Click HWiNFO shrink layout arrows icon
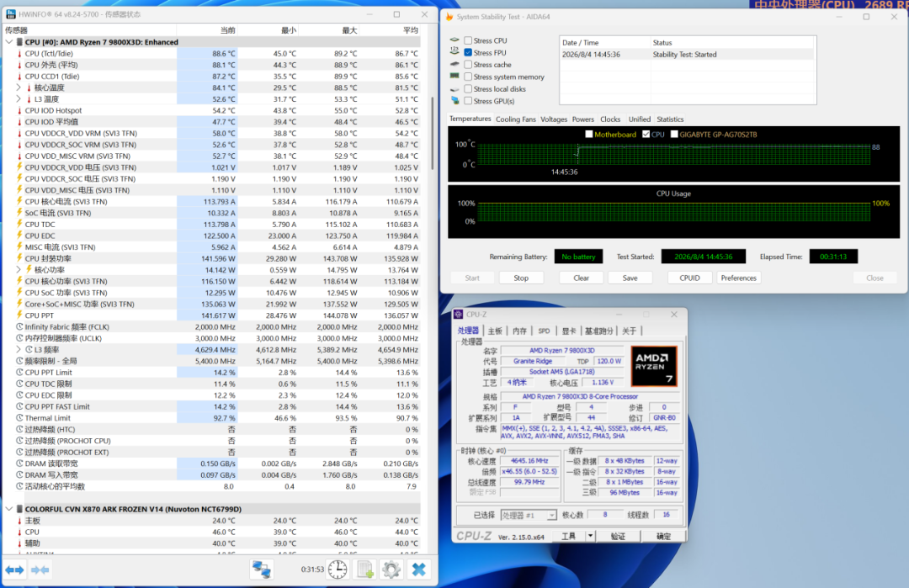 pyautogui.click(x=40, y=570)
